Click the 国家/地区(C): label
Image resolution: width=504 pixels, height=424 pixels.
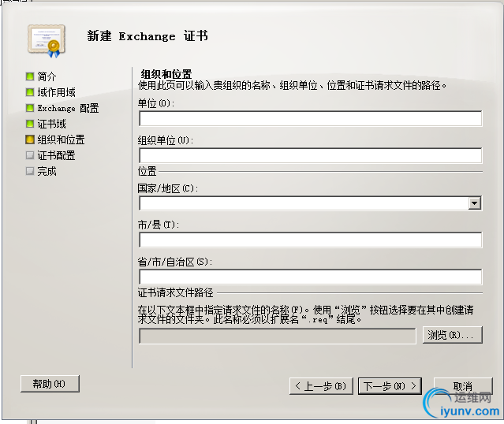pyautogui.click(x=167, y=188)
